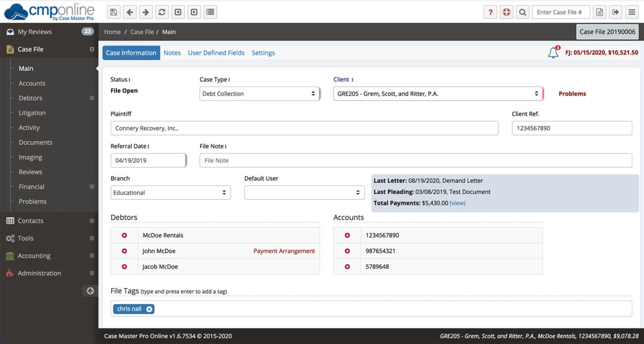The width and height of the screenshot is (644, 344).
Task: Expand the Accounting sidebar section
Action: click(92, 256)
